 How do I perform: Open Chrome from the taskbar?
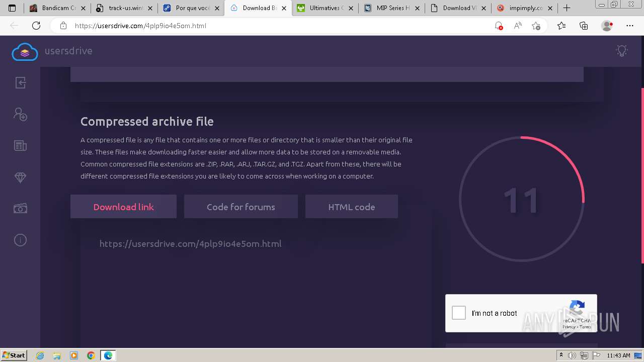(91, 355)
